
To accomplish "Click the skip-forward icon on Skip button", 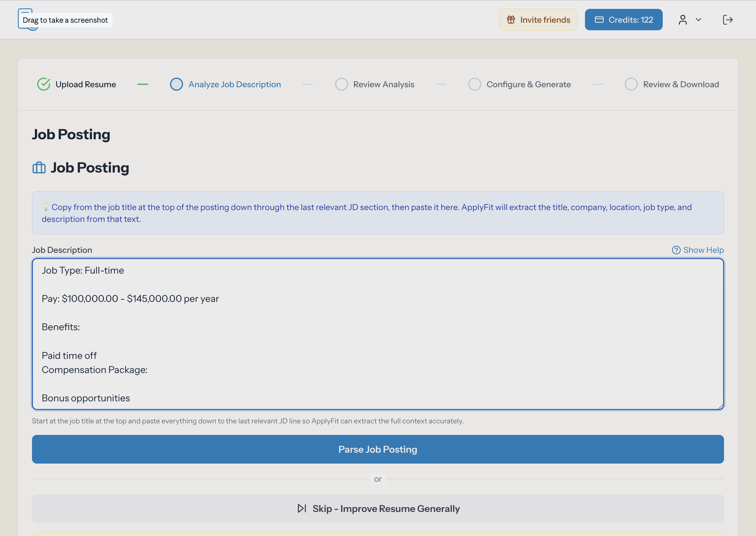I will point(302,509).
